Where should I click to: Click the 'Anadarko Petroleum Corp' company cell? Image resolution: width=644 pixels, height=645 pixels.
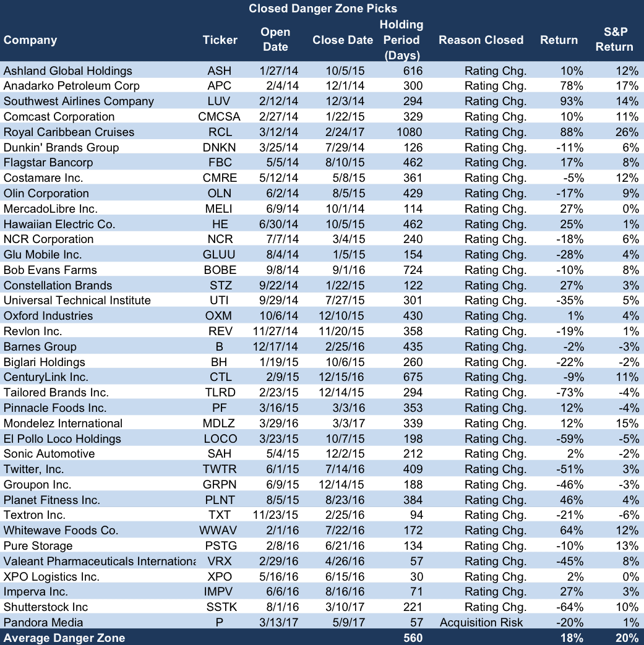tap(72, 85)
